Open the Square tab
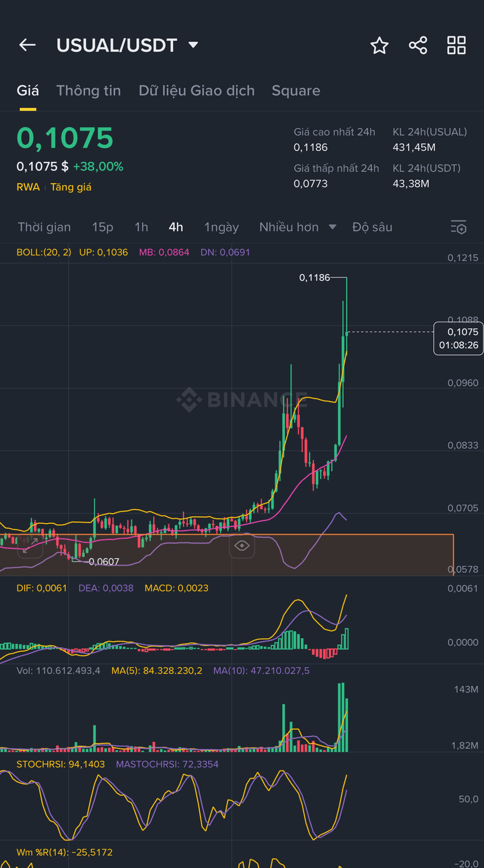The height and width of the screenshot is (868, 484). (296, 91)
